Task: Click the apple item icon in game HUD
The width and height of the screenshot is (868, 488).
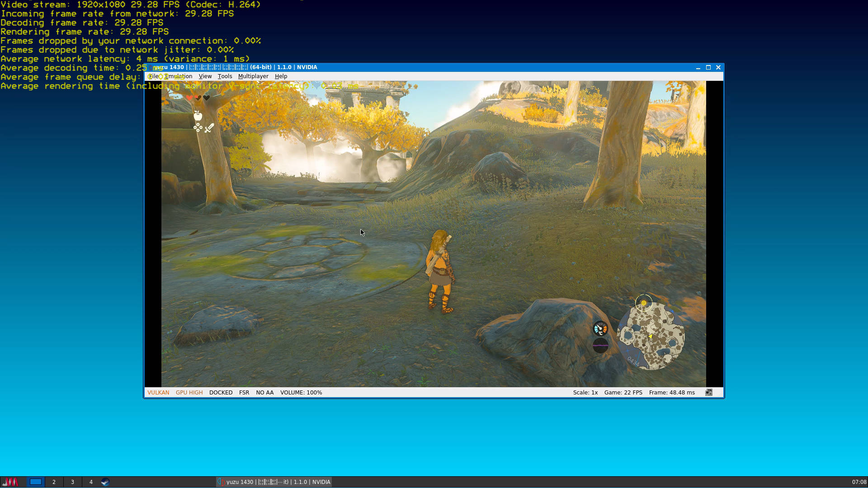Action: click(x=198, y=116)
